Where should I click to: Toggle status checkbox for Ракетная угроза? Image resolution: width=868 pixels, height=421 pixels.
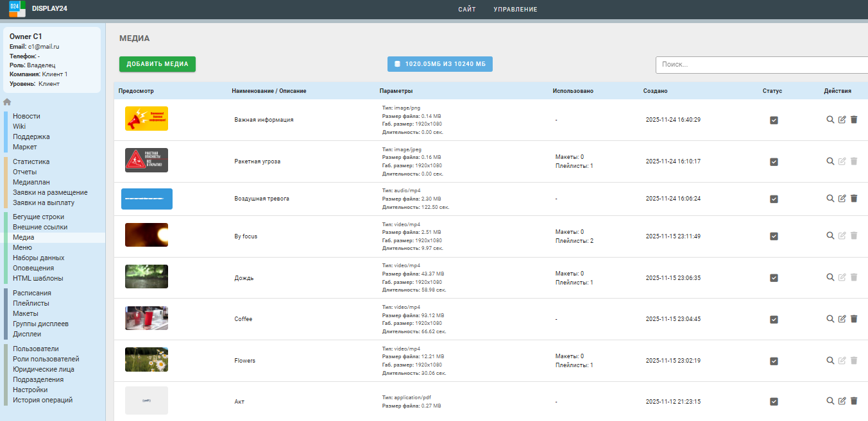774,162
